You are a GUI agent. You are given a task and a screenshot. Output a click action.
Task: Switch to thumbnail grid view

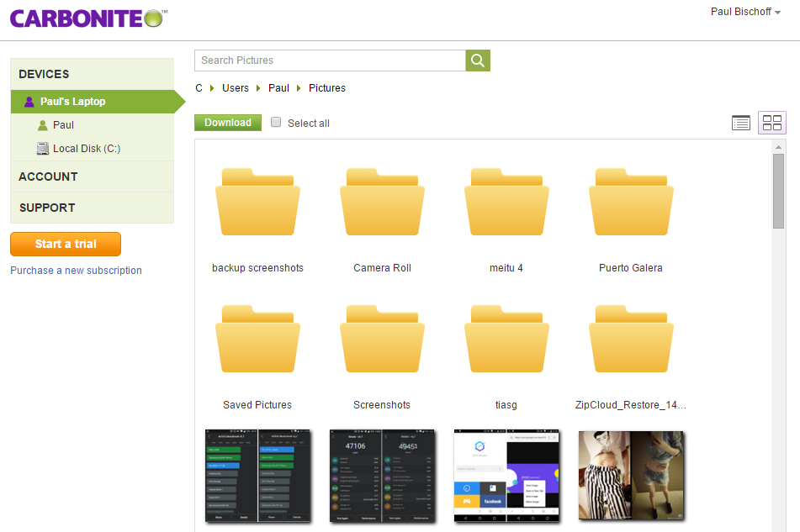point(772,124)
